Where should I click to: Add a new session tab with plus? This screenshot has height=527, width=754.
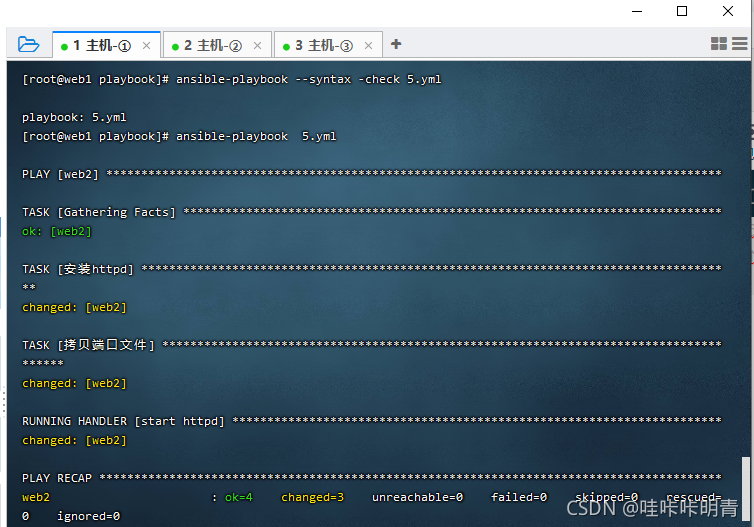point(396,44)
